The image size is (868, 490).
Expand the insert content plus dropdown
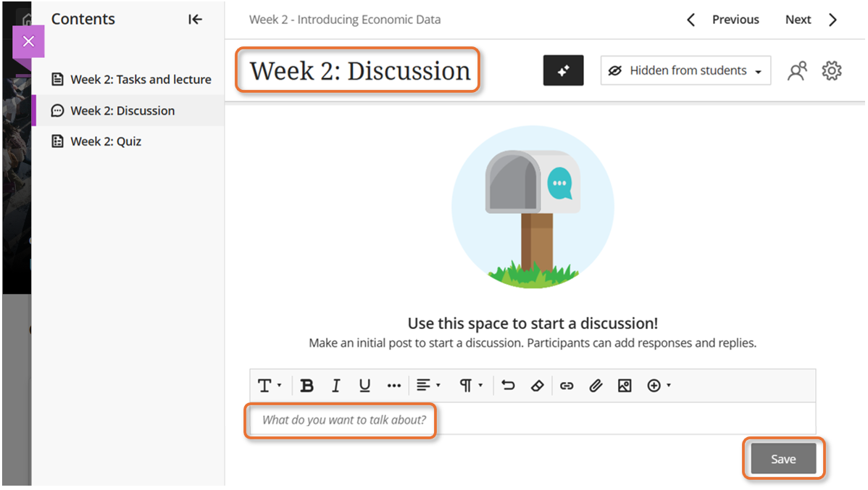(x=659, y=386)
